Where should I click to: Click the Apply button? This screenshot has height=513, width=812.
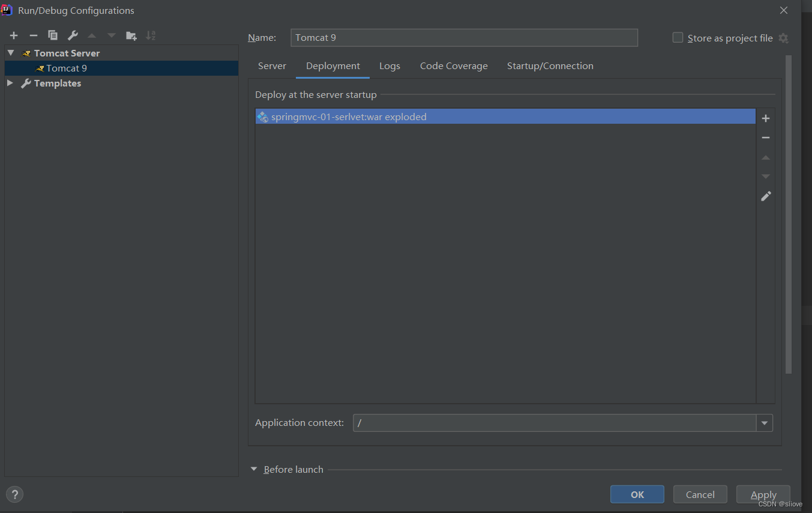[x=763, y=494]
